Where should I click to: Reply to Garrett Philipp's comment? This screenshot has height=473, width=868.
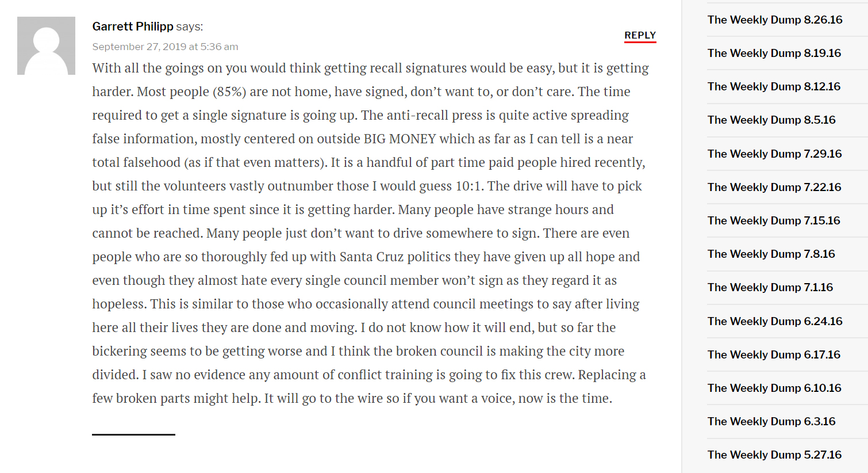click(x=640, y=35)
